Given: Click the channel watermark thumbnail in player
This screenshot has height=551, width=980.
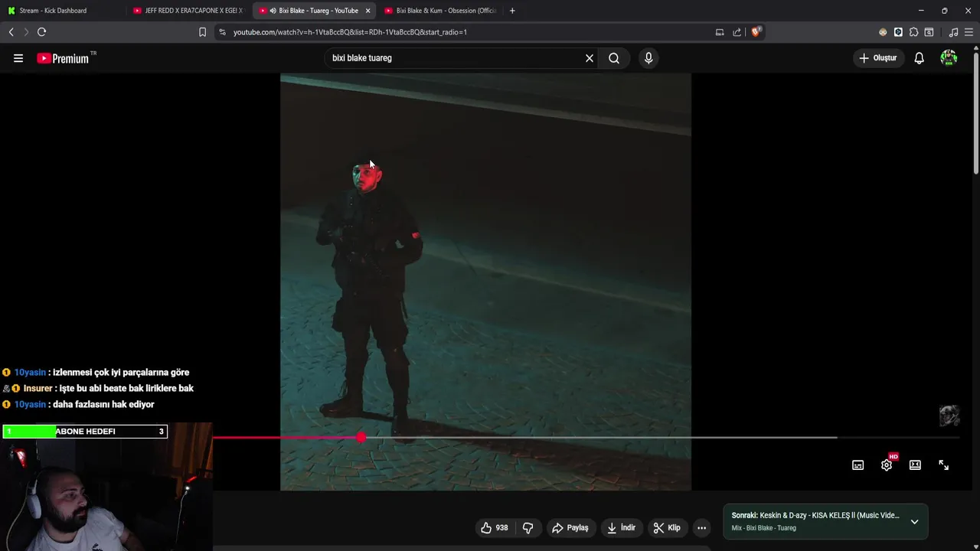Looking at the screenshot, I should point(949,416).
